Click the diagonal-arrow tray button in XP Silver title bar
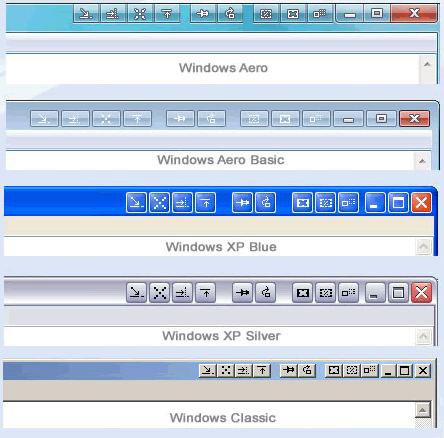The width and height of the screenshot is (444, 438). pos(136,292)
